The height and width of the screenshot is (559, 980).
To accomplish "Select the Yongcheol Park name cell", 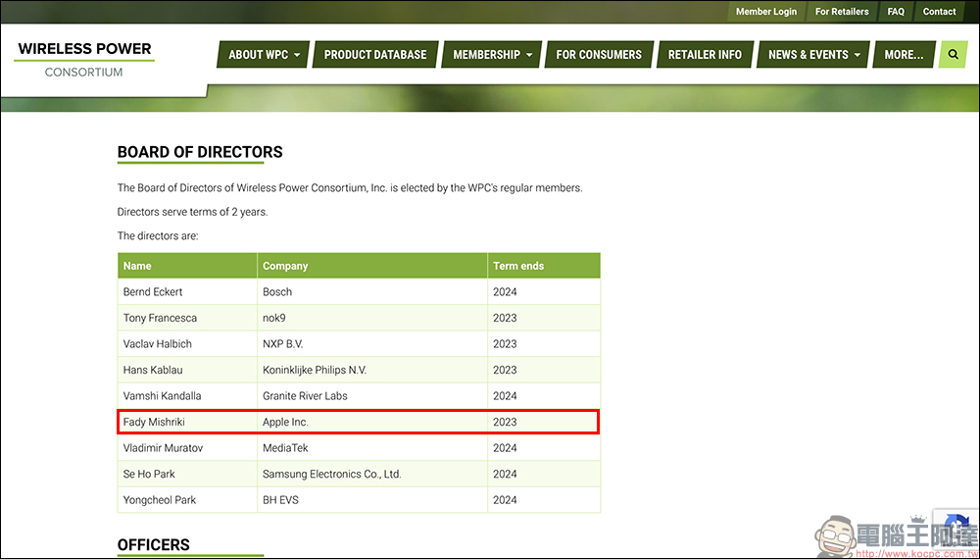I will 187,500.
